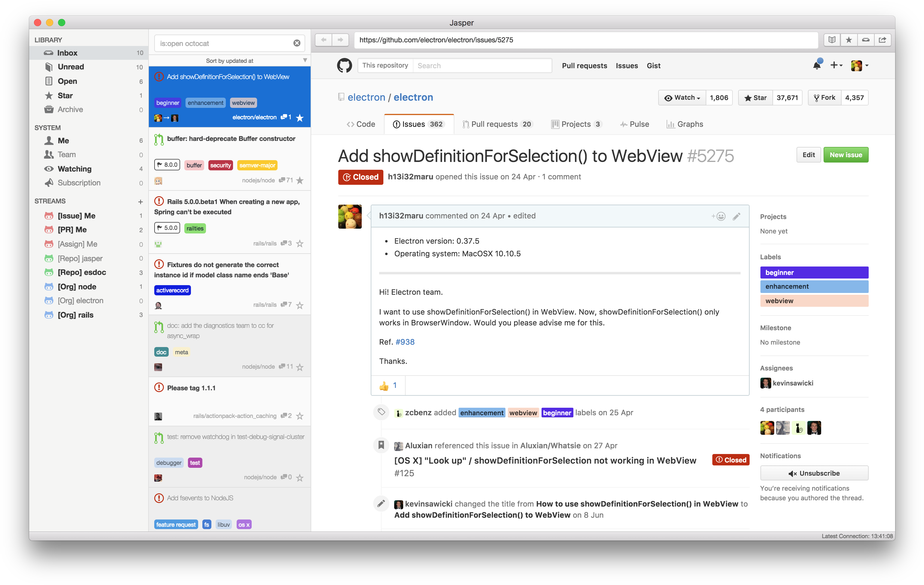Click the archive tray toolbar icon
This screenshot has height=585, width=924.
click(x=866, y=40)
